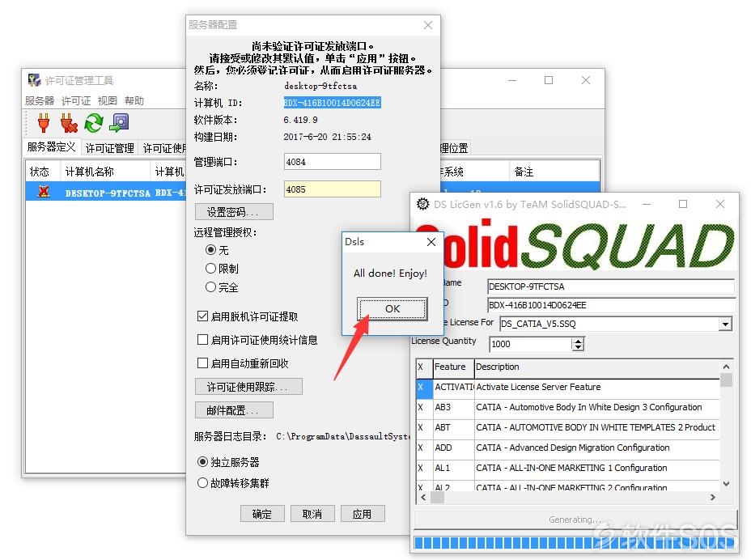Click feature list horizontal scroll right arrow

(x=713, y=498)
